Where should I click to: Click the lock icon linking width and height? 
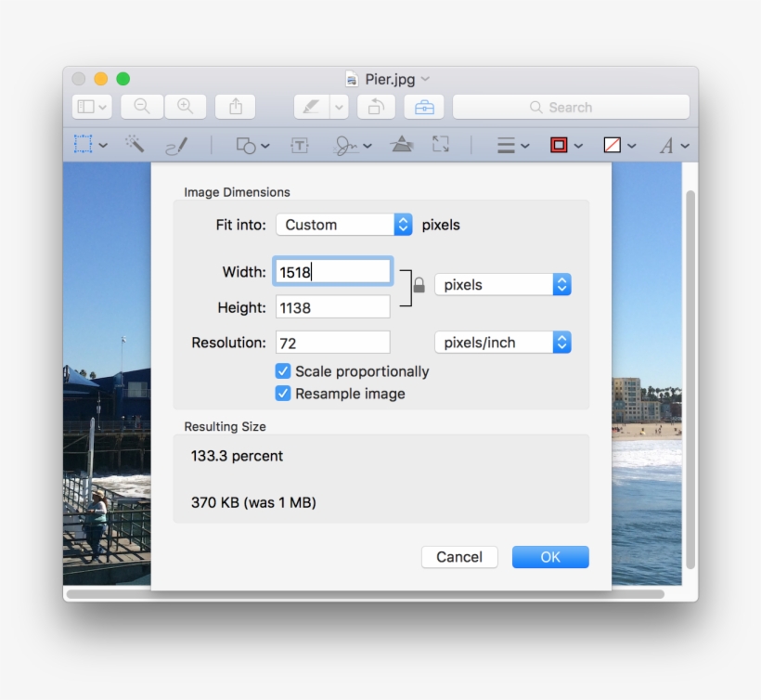[x=418, y=287]
